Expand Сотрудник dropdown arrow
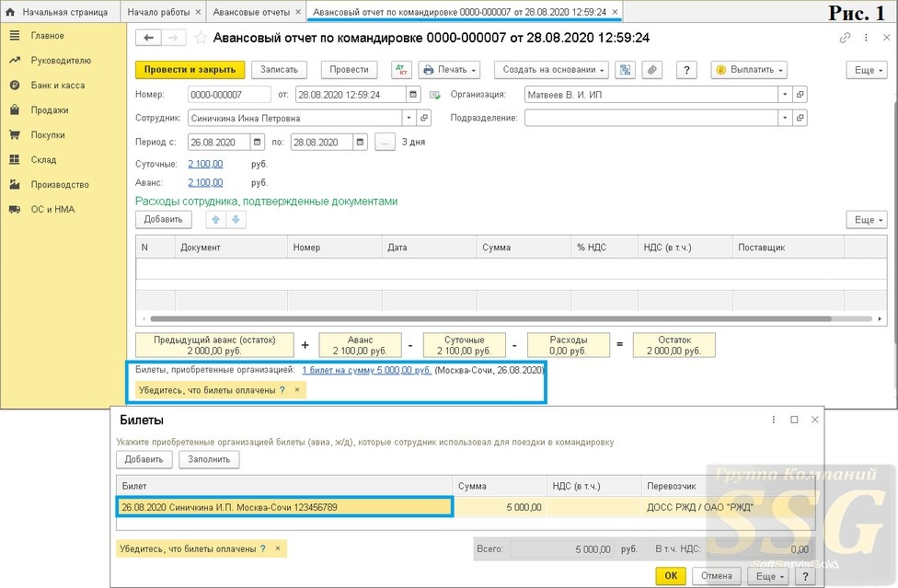Viewport: 898px width, 588px height. tap(409, 118)
